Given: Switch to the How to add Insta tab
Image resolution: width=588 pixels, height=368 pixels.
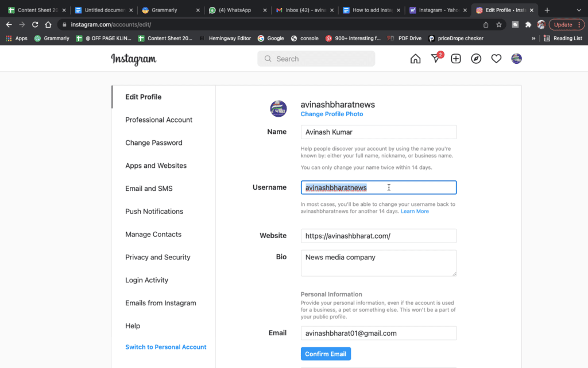Looking at the screenshot, I should coord(371,10).
